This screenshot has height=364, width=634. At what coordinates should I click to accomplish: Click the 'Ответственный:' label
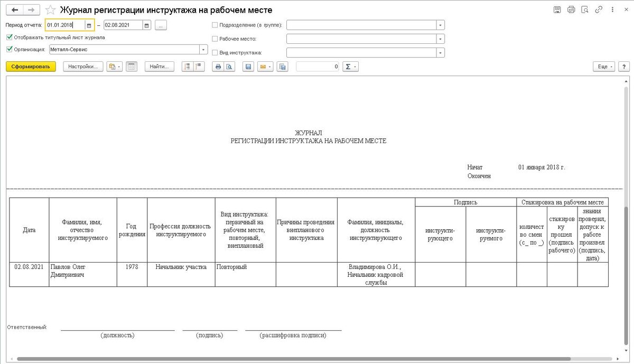point(27,327)
